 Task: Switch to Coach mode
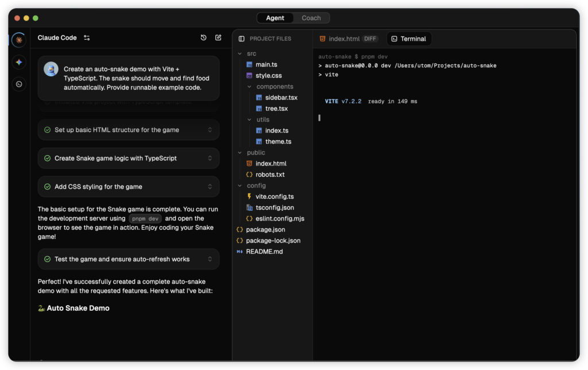311,18
